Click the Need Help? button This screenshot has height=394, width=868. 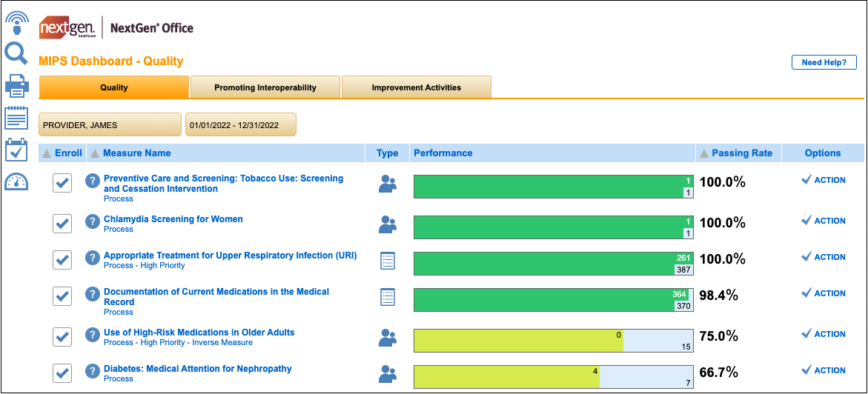824,63
